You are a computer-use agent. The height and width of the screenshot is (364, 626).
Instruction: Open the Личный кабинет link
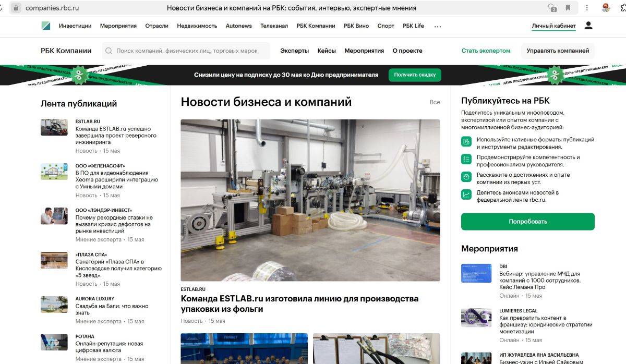553,26
